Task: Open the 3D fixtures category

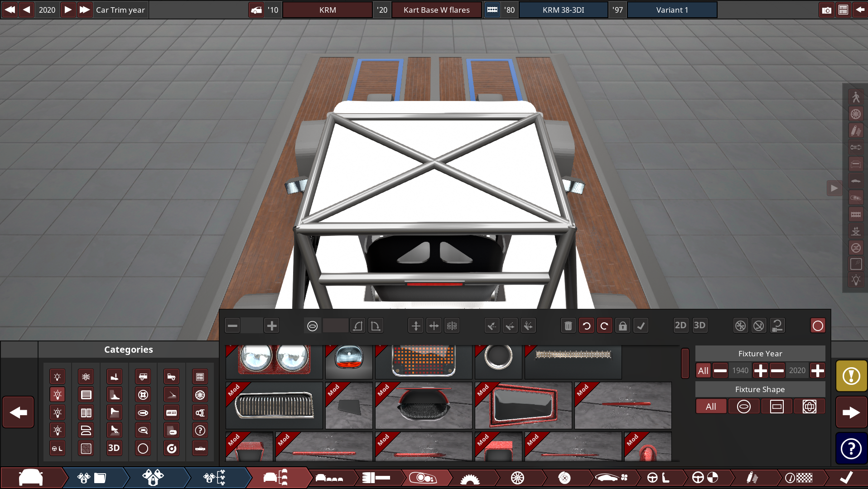Action: coord(114,448)
